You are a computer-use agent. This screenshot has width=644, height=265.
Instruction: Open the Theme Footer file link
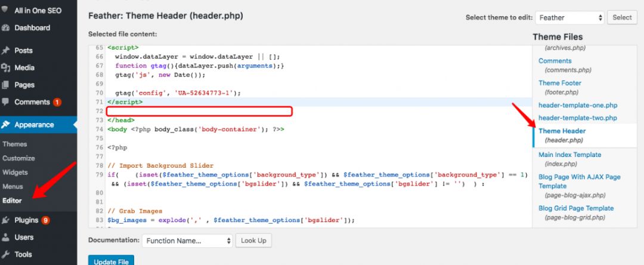coord(560,83)
